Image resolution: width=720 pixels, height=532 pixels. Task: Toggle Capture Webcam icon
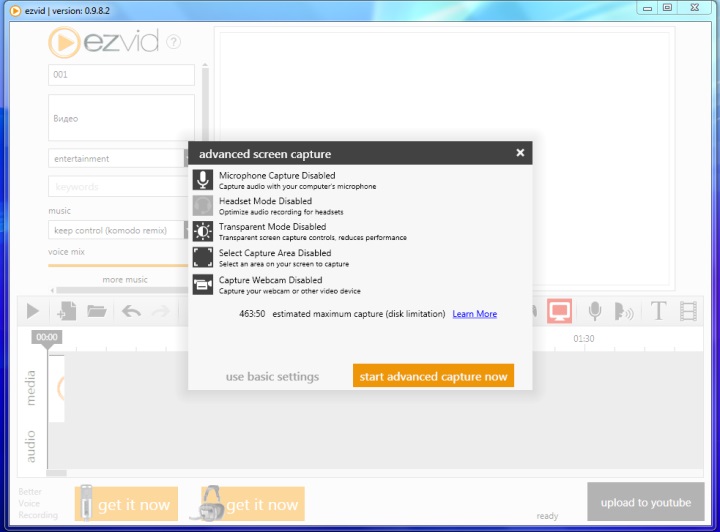click(202, 285)
